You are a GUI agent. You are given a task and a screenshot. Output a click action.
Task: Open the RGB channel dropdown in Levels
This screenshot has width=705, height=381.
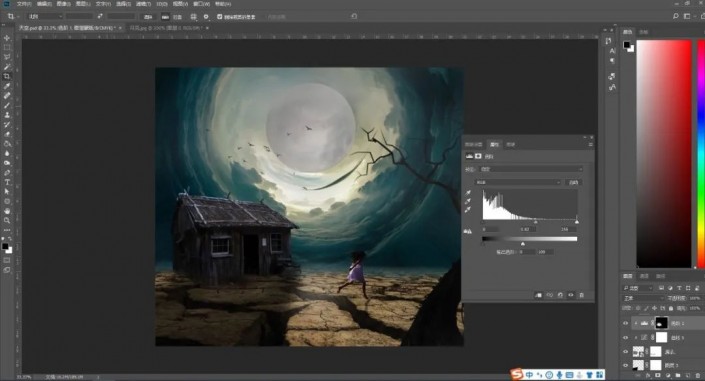pos(518,182)
